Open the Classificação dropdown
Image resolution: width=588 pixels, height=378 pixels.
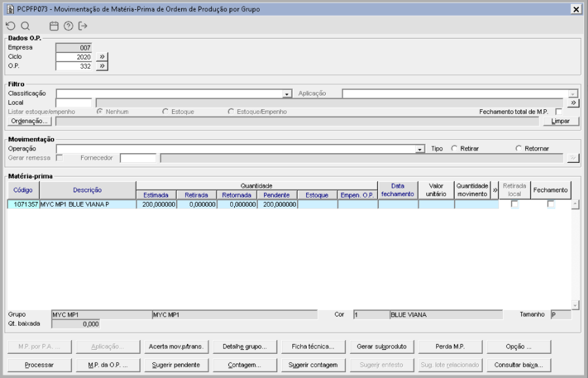(x=287, y=94)
